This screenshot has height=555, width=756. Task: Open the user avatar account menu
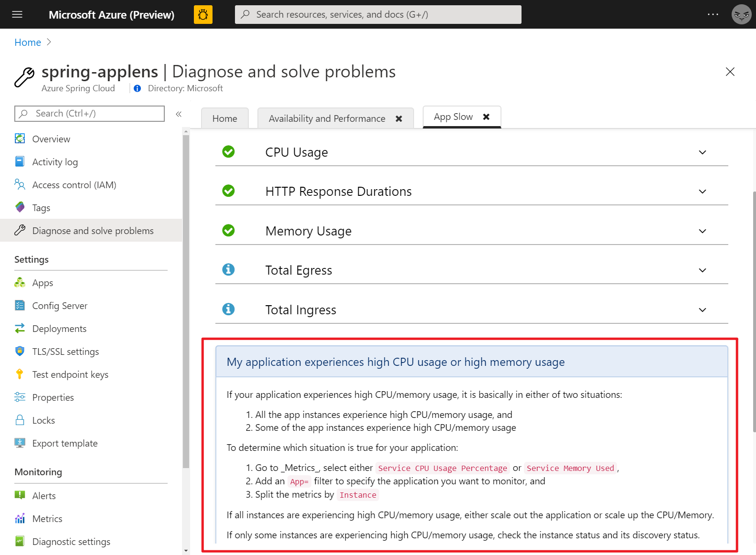[x=741, y=14]
